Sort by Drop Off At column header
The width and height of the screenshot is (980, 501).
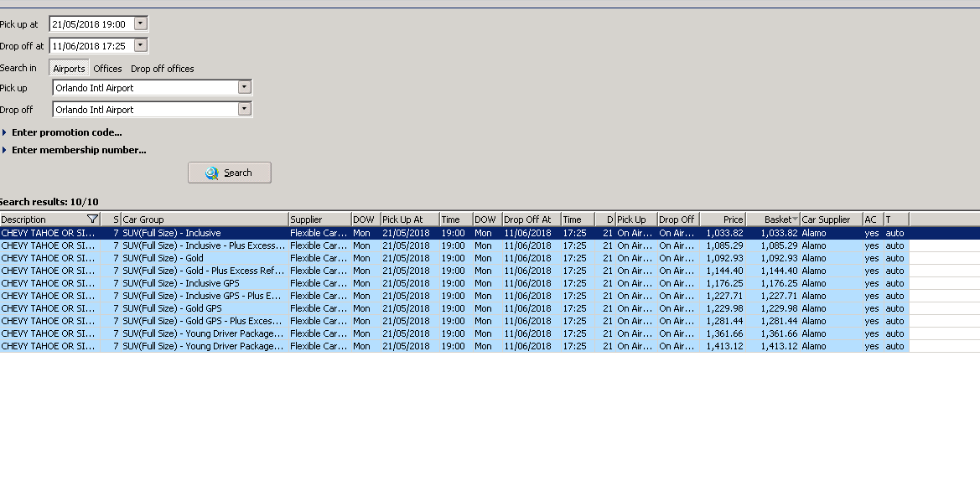[x=531, y=220]
